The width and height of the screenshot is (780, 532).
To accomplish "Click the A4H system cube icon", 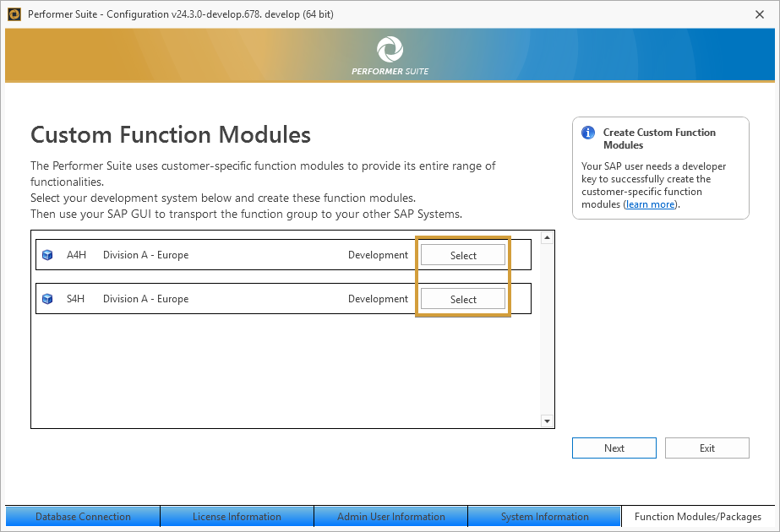I will [47, 255].
